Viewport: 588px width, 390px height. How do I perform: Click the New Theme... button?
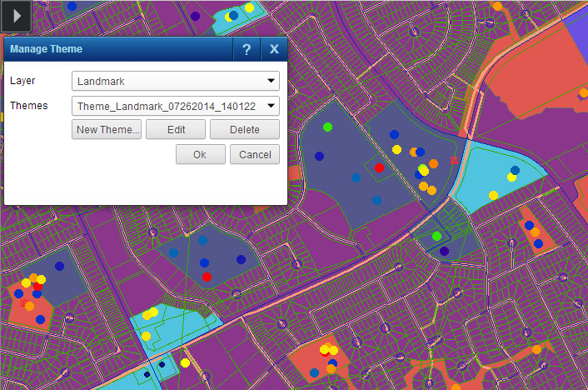(107, 130)
